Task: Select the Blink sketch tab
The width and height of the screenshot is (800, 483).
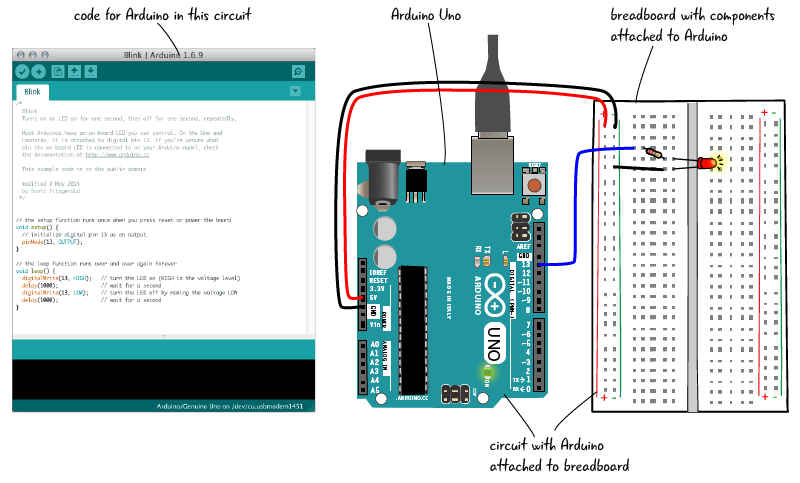Action: tap(32, 92)
